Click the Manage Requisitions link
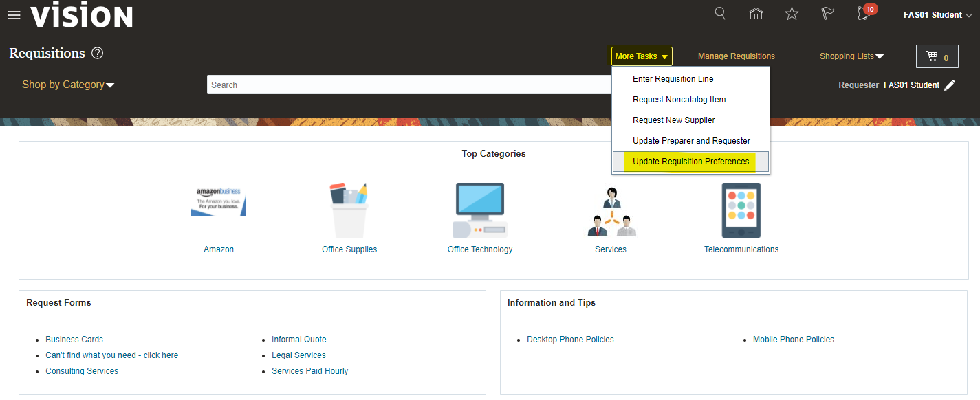The height and width of the screenshot is (400, 980). (x=736, y=56)
